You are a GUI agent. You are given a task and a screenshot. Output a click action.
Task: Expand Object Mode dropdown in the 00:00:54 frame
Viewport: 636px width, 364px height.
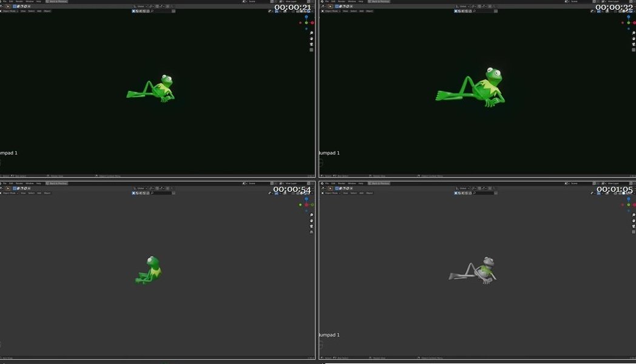click(10, 193)
